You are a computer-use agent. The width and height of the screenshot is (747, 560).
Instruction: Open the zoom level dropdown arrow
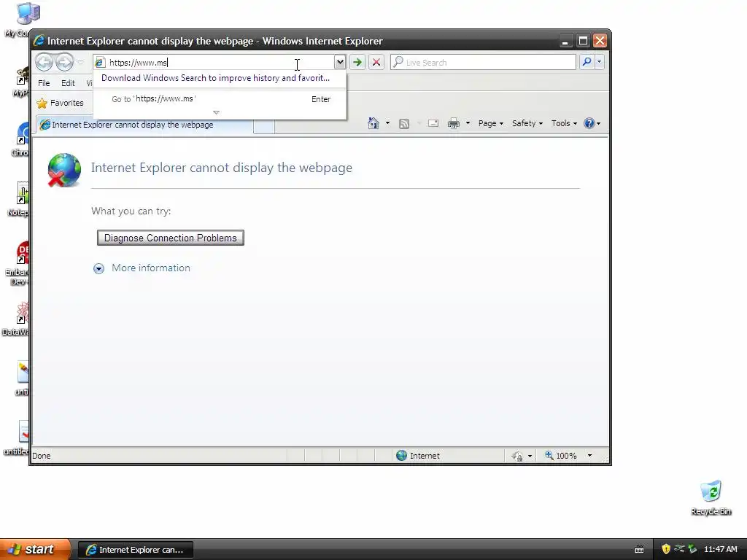[589, 455]
